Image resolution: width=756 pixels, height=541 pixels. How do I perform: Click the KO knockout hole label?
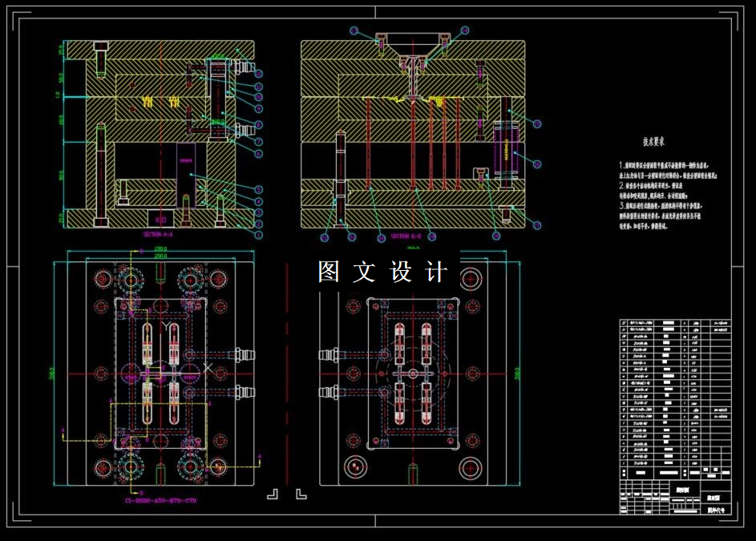160,220
